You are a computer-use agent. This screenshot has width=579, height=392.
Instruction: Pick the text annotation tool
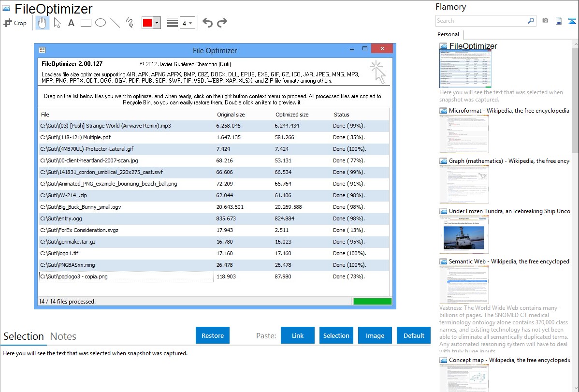click(x=71, y=23)
